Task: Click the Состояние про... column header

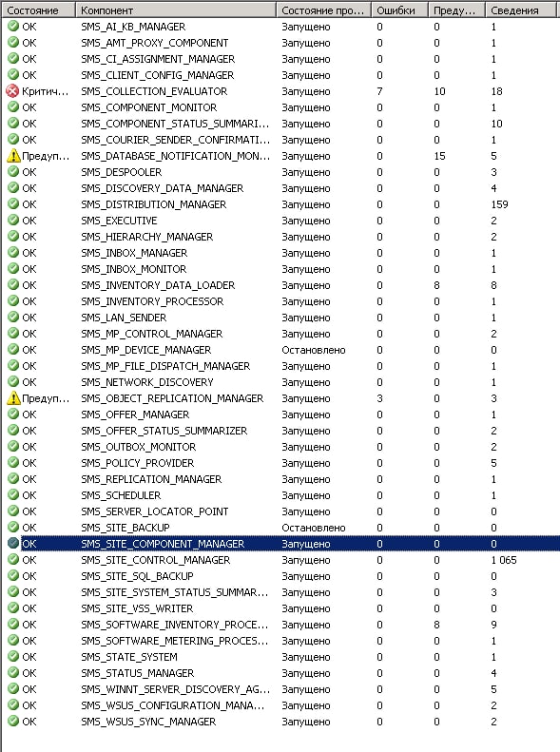Action: tap(323, 10)
